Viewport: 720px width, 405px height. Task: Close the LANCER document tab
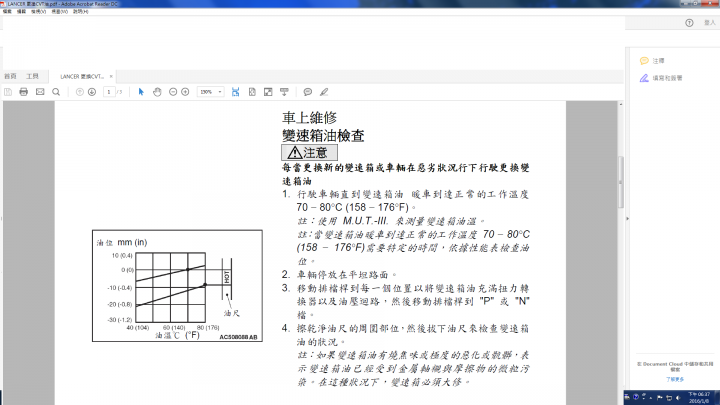[111, 77]
